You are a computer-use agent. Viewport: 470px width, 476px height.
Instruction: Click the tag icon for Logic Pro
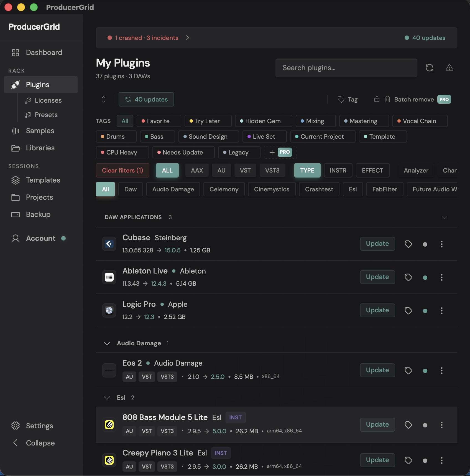tap(408, 311)
